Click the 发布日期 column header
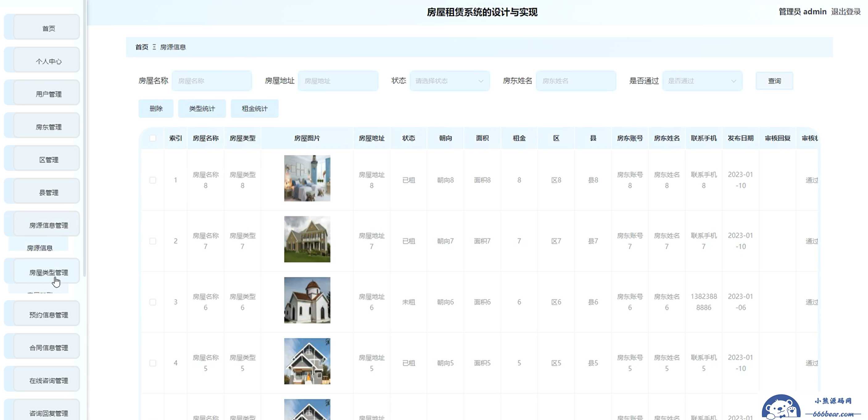 click(741, 138)
